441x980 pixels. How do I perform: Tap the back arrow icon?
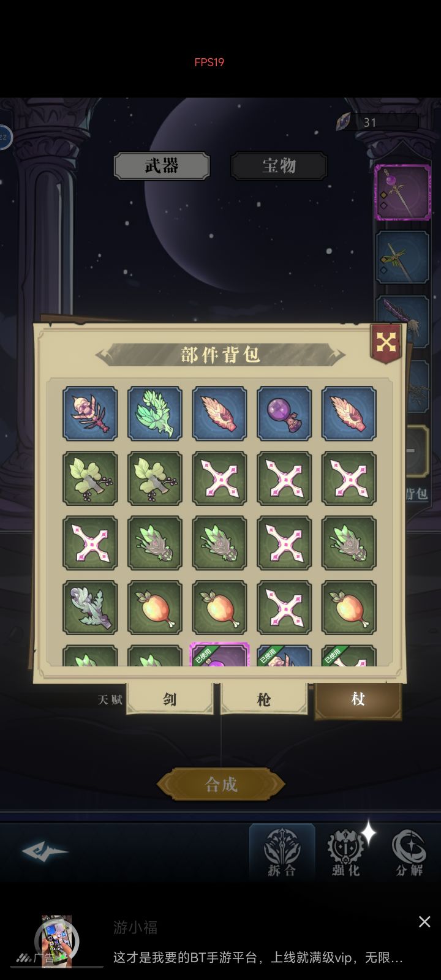[45, 851]
